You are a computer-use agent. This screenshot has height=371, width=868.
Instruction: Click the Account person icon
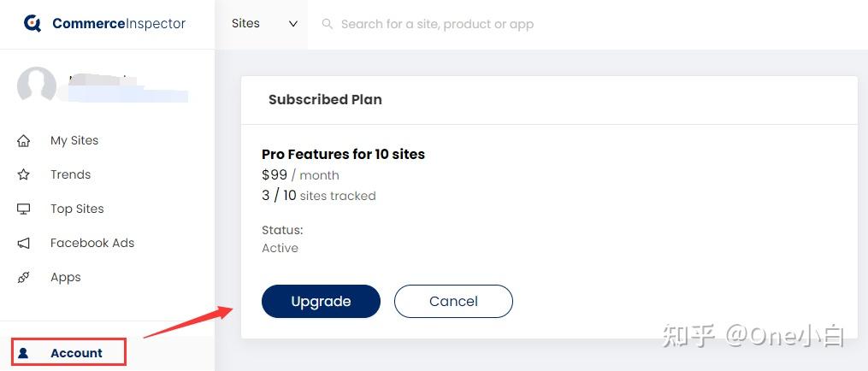[23, 353]
